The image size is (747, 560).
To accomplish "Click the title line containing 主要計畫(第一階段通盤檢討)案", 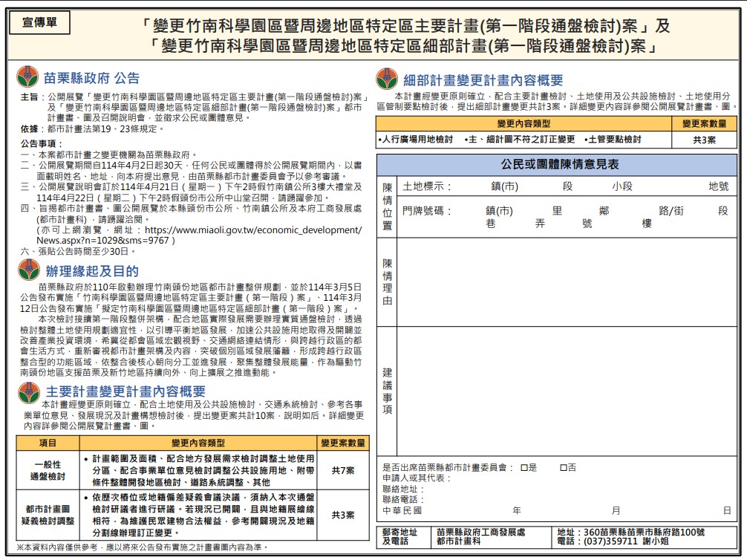I will pos(406,25).
